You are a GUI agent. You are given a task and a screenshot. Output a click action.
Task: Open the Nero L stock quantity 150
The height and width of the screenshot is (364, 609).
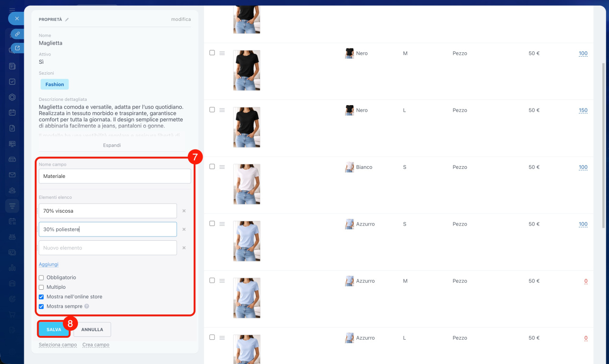(583, 110)
